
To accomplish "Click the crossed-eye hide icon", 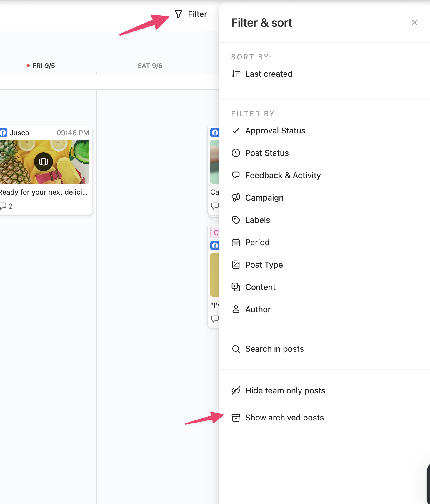I will coord(236,390).
